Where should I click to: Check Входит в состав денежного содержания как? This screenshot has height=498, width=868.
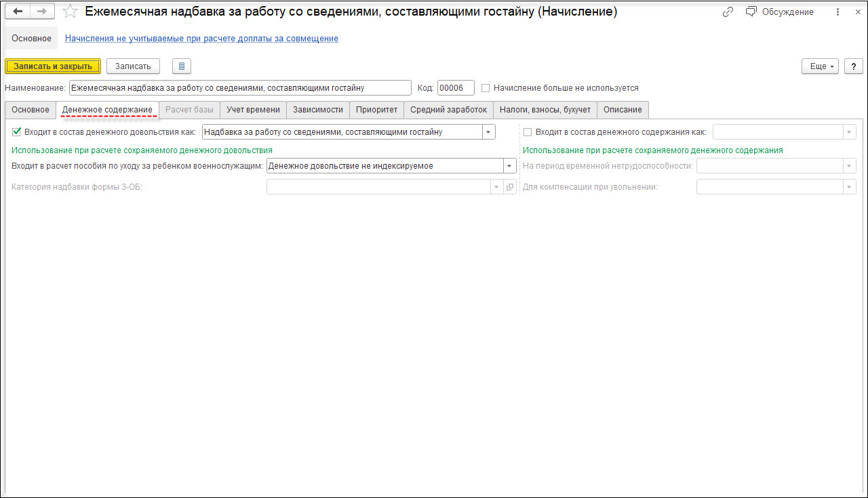coord(528,132)
